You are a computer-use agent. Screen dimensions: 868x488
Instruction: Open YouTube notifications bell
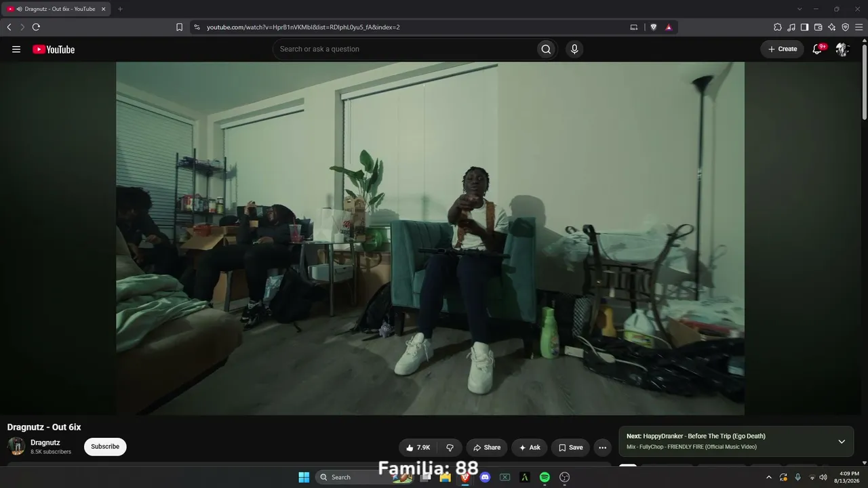(817, 49)
